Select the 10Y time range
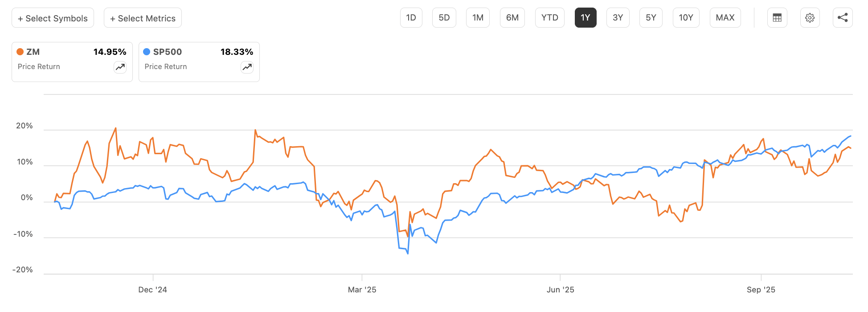Image resolution: width=868 pixels, height=312 pixels. pos(686,17)
